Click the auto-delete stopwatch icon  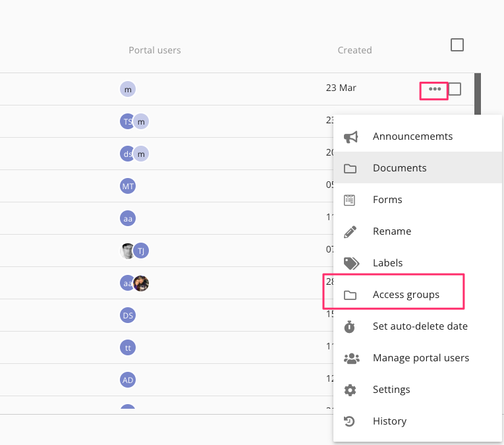(350, 326)
